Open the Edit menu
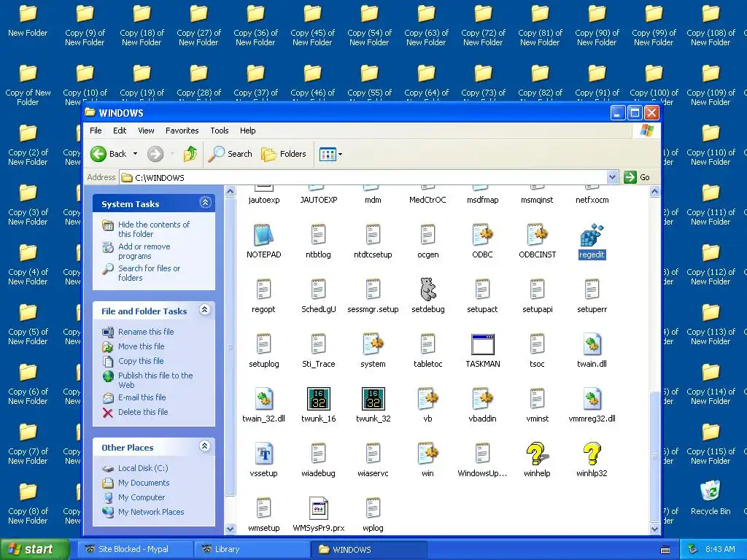 pos(120,131)
